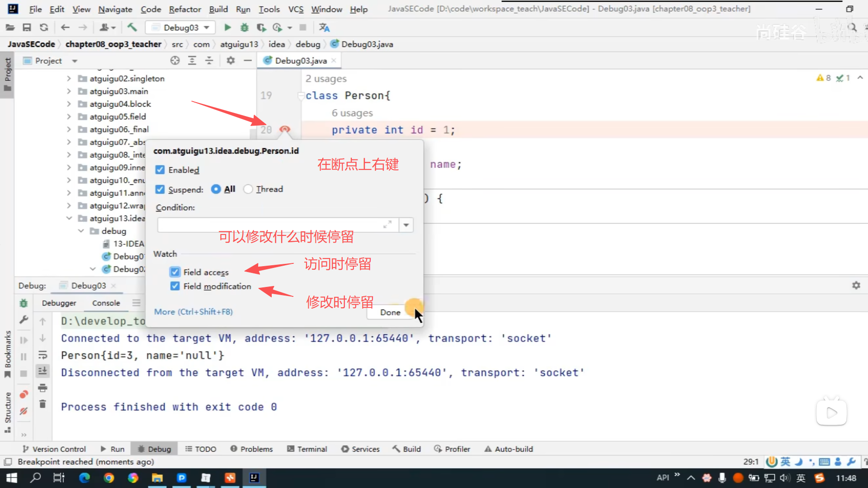Image resolution: width=868 pixels, height=488 pixels.
Task: Open the Condition history dropdown arrow
Action: pos(406,225)
